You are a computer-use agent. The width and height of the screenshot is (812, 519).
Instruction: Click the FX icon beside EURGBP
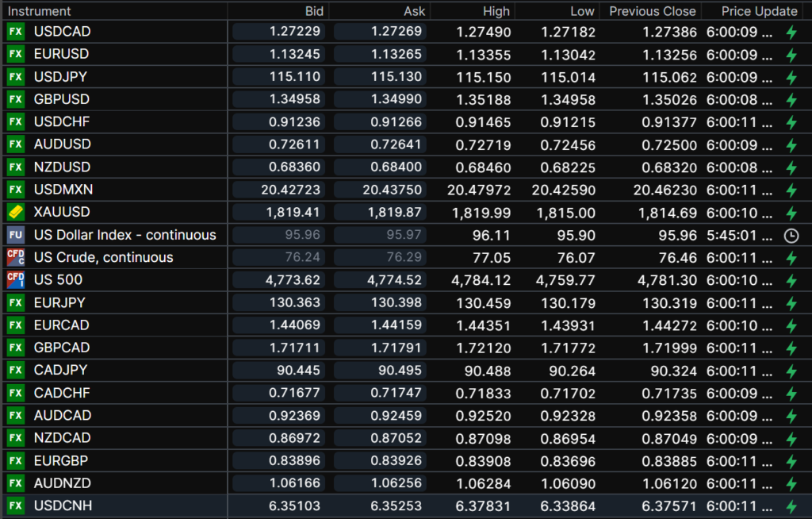pyautogui.click(x=15, y=460)
